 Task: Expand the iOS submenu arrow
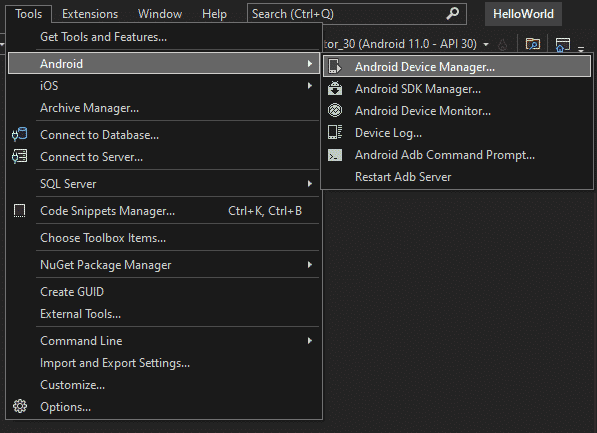click(x=310, y=86)
